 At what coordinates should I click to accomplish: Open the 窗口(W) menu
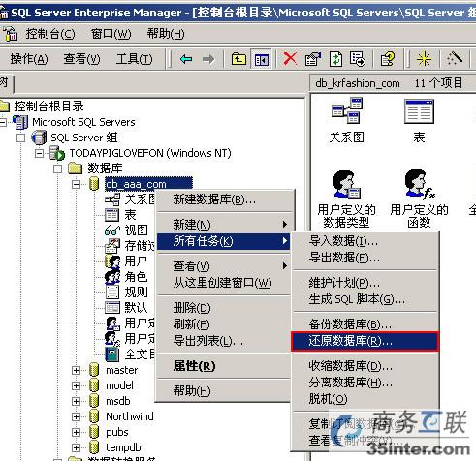click(x=111, y=34)
